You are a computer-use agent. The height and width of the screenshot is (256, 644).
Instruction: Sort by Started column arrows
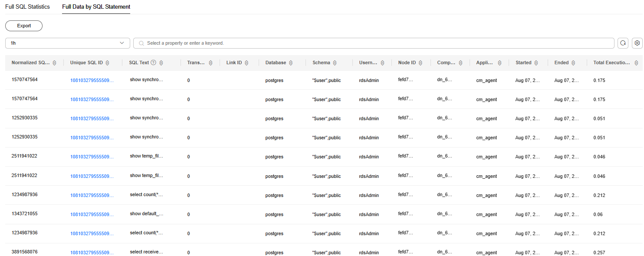point(536,63)
